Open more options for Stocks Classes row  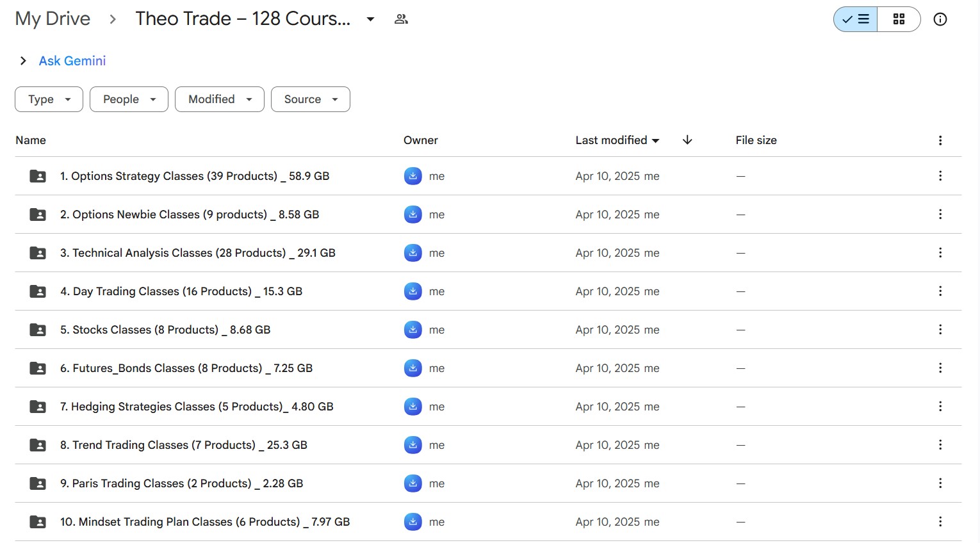tap(940, 330)
